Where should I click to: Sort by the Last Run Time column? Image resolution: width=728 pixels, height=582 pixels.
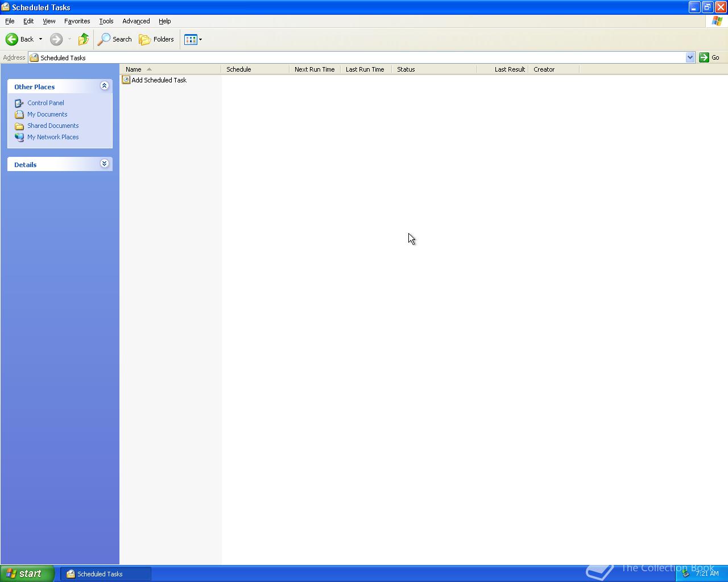366,69
